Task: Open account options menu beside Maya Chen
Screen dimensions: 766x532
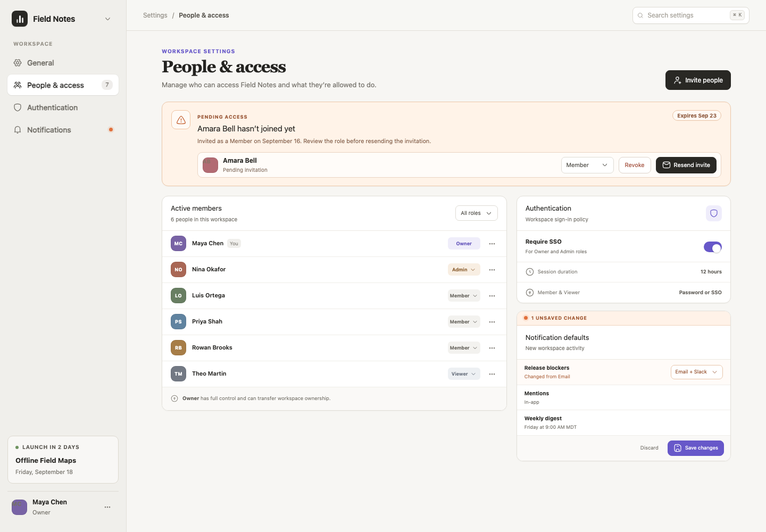Action: pos(107,507)
